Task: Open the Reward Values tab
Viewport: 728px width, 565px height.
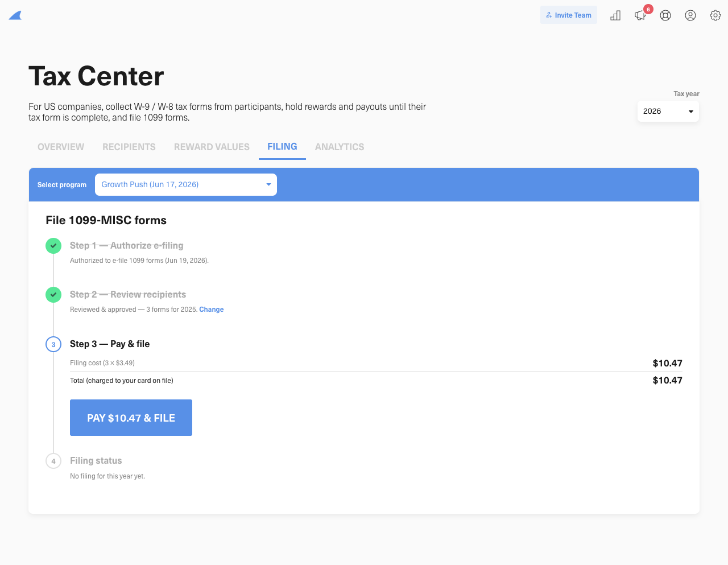Action: tap(212, 147)
